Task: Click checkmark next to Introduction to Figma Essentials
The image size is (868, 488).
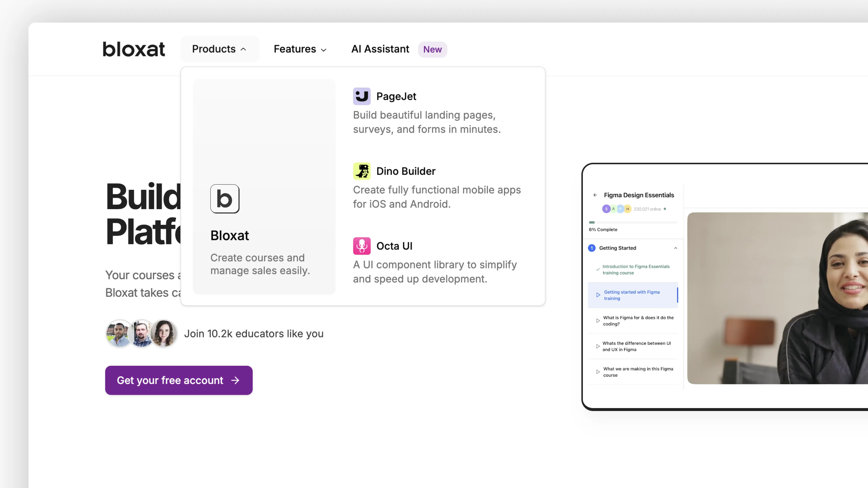Action: pos(597,269)
